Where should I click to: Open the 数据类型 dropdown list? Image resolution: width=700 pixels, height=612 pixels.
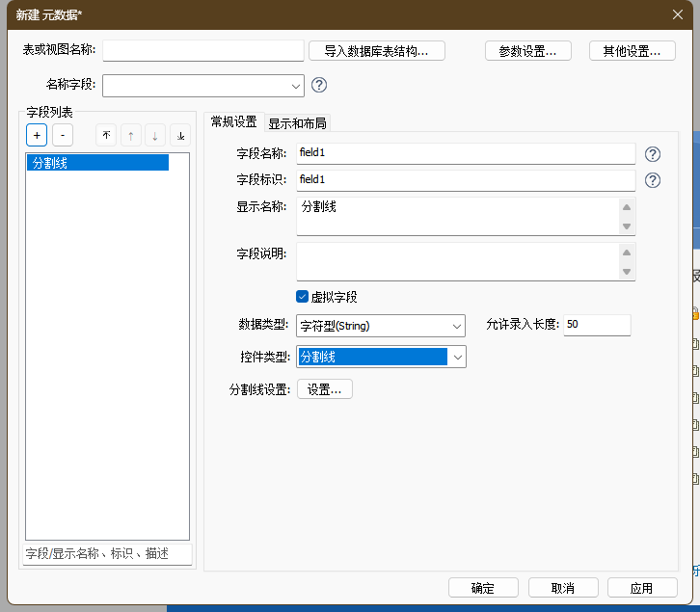[x=457, y=326]
